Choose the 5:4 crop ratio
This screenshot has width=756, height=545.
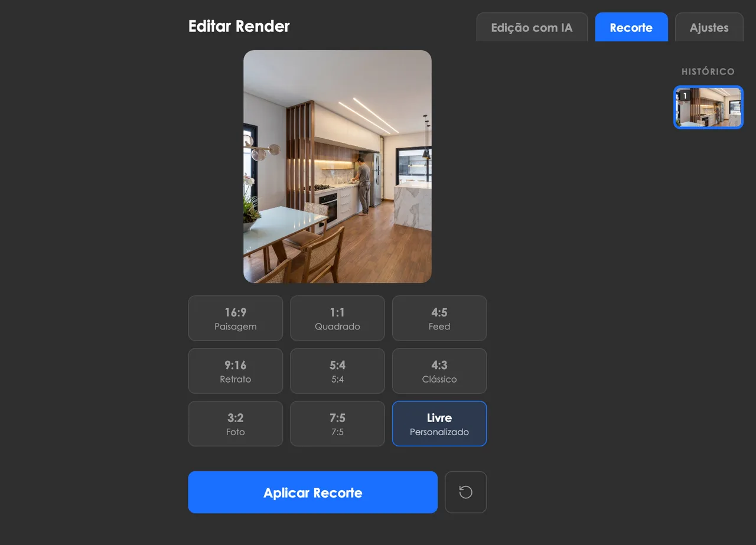[337, 371]
